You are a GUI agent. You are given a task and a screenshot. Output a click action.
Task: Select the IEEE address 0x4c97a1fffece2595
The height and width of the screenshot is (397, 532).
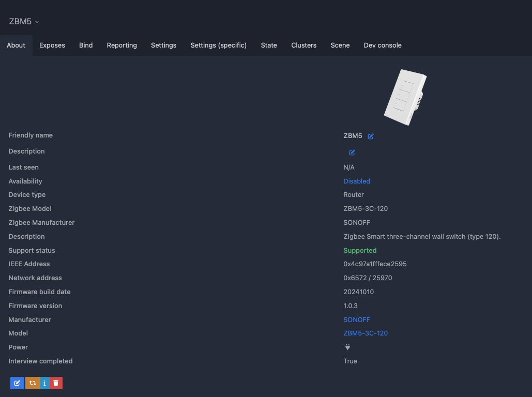(x=375, y=264)
